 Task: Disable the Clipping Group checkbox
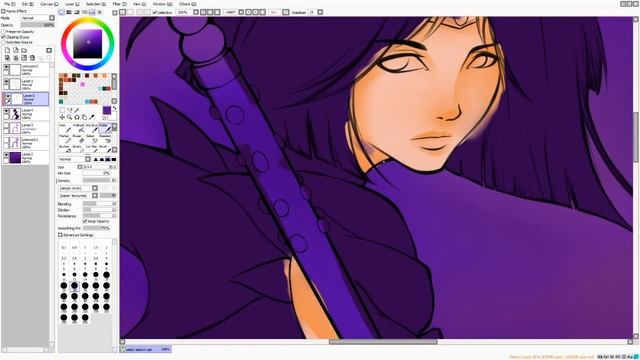pyautogui.click(x=3, y=37)
